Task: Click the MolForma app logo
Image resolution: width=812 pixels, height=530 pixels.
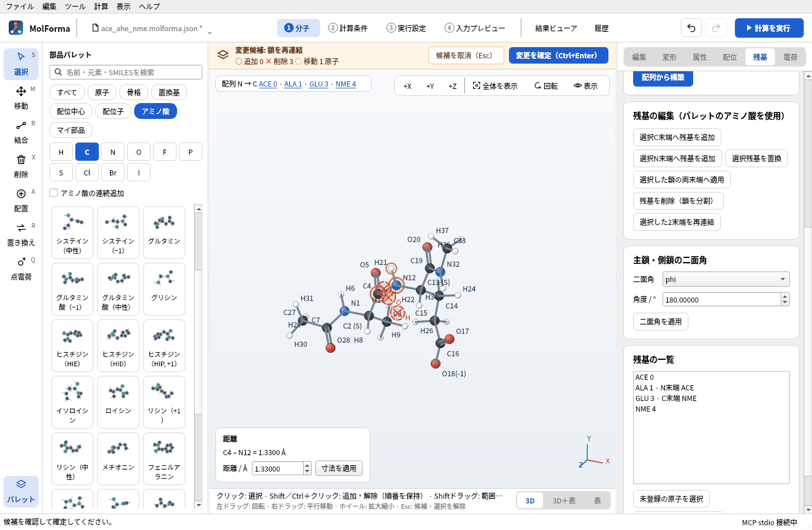Action: point(16,28)
